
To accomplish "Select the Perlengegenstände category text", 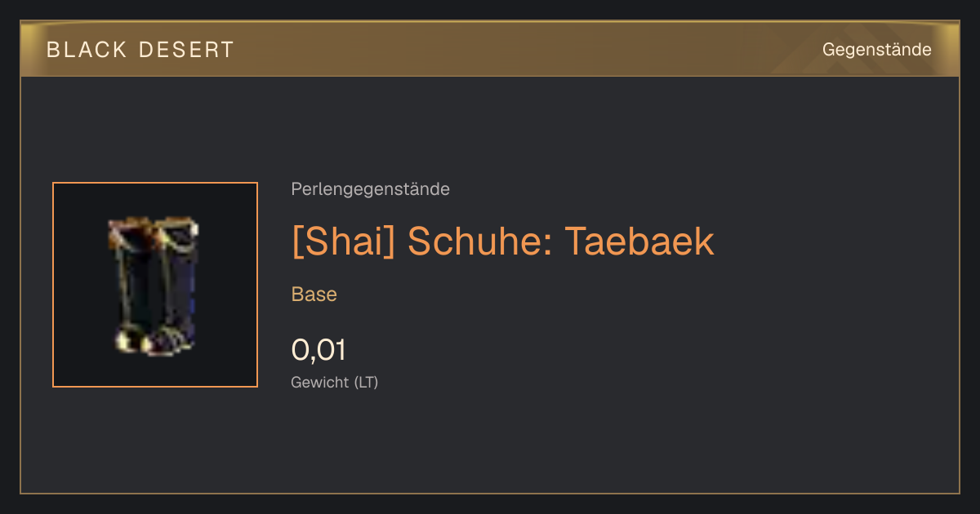I will click(x=370, y=189).
